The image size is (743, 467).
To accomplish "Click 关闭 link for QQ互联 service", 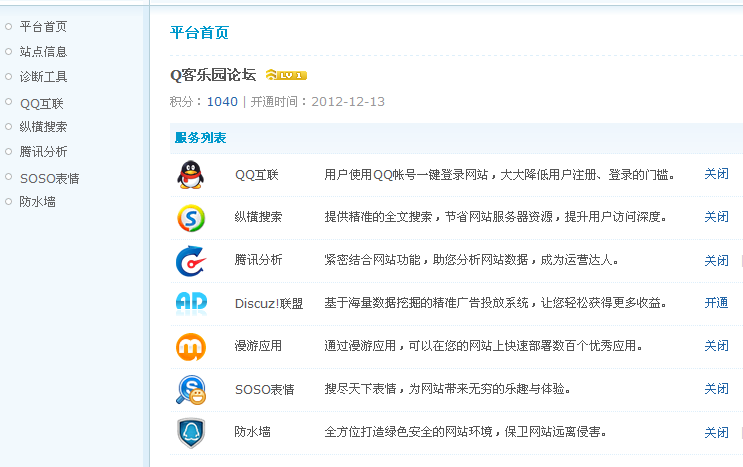I will click(x=716, y=174).
